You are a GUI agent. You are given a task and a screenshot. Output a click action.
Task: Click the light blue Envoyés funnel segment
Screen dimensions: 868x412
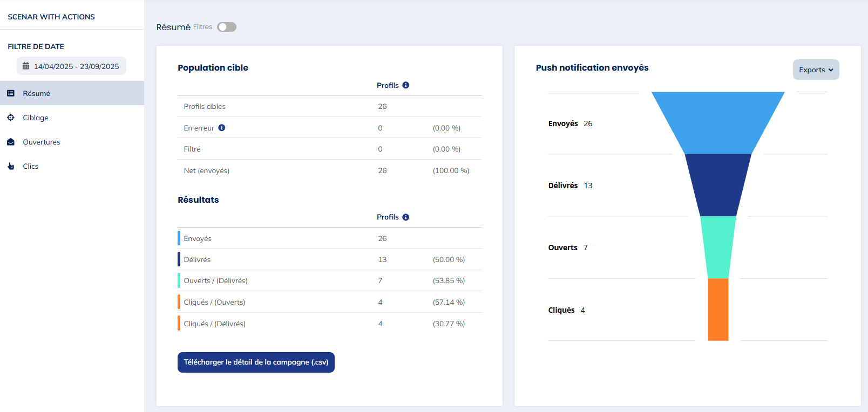(718, 123)
